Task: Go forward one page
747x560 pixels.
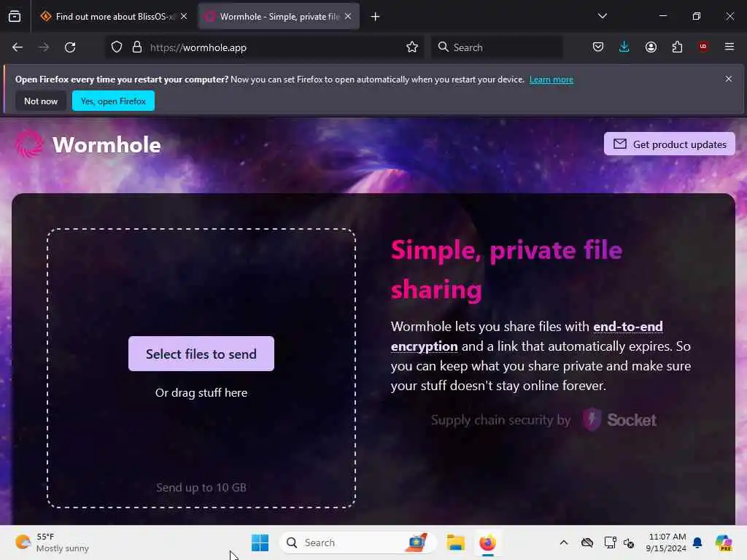Action: point(44,47)
